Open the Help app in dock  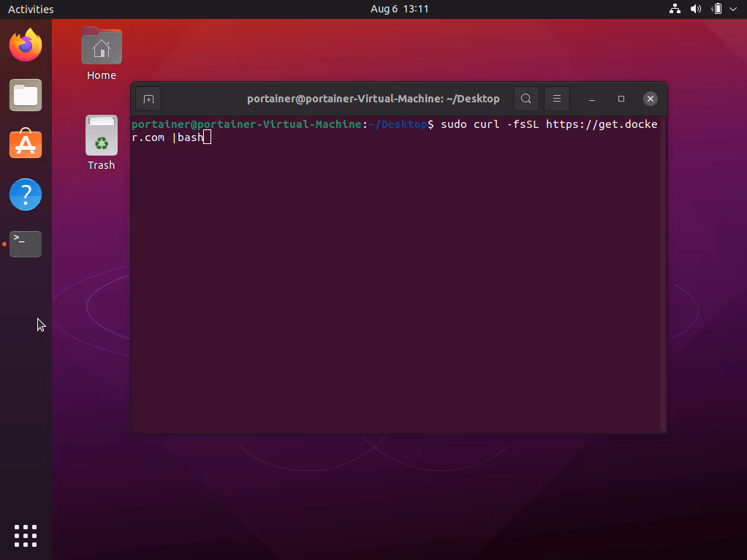[x=26, y=194]
